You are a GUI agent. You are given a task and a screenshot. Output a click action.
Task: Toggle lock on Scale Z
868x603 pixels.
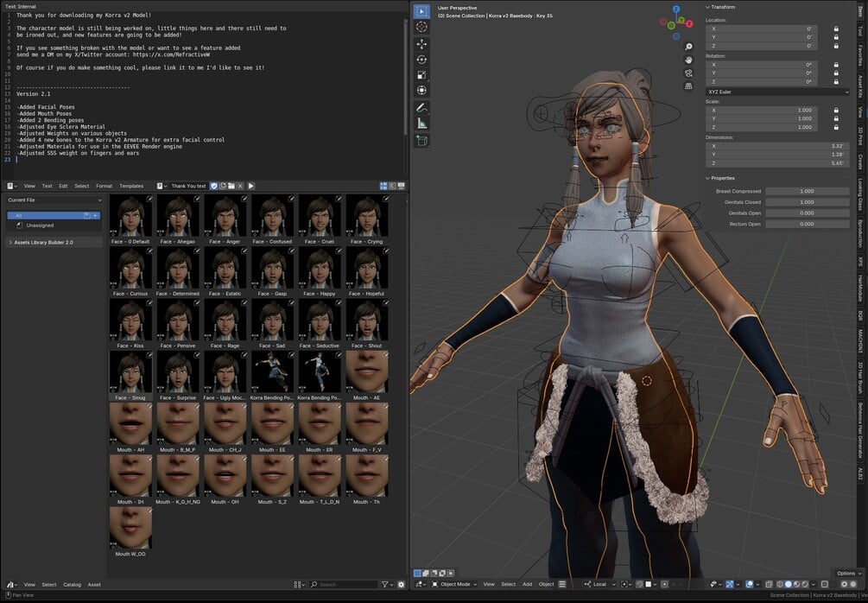point(836,127)
